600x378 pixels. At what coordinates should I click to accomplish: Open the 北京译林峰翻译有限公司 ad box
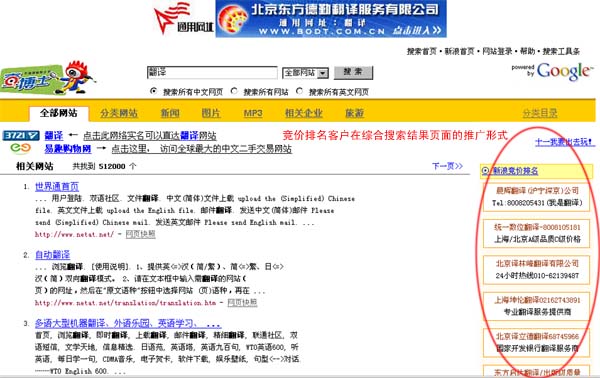click(536, 270)
